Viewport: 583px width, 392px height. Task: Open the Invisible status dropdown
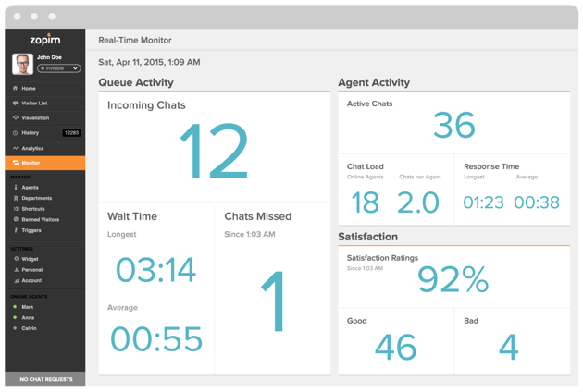coord(59,68)
